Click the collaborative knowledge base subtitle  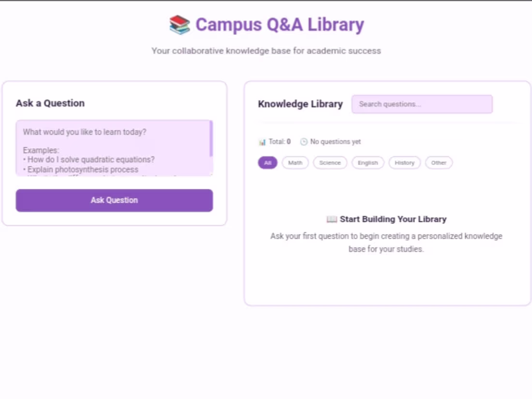266,51
